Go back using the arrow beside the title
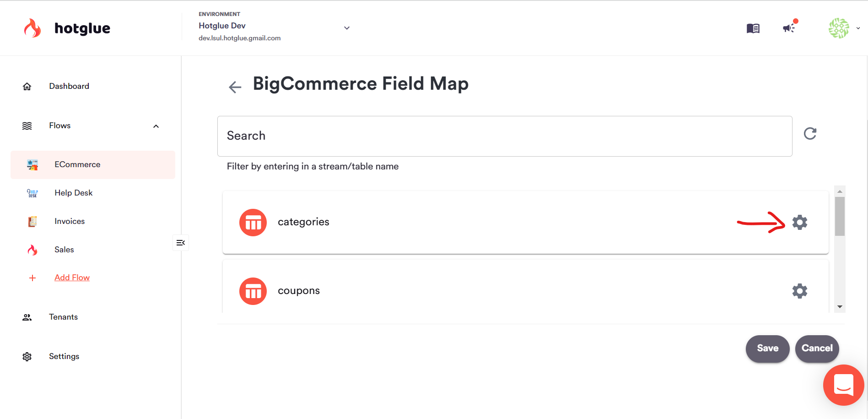Viewport: 868px width, 419px height. click(x=235, y=87)
